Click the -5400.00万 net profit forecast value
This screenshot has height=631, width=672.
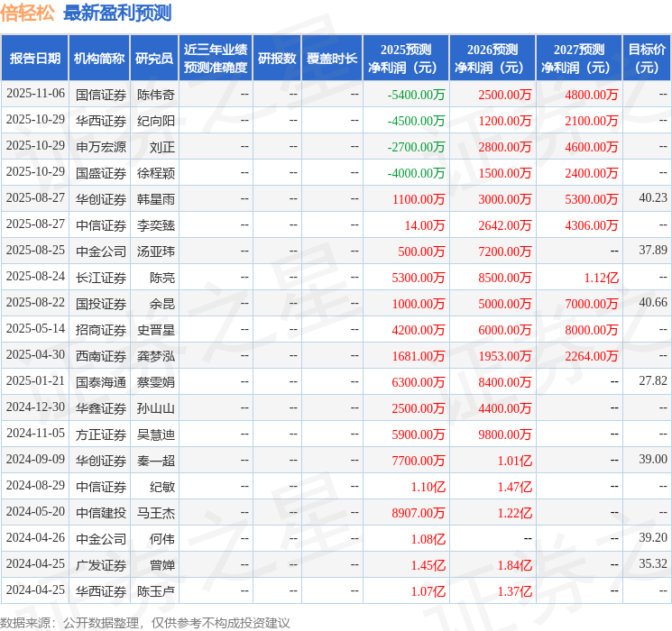[x=416, y=94]
